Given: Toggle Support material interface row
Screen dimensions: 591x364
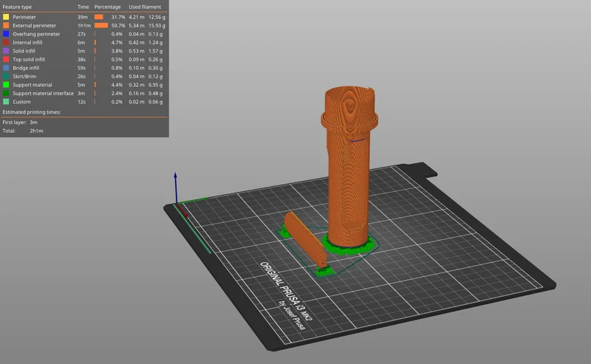Looking at the screenshot, I should [x=83, y=94].
